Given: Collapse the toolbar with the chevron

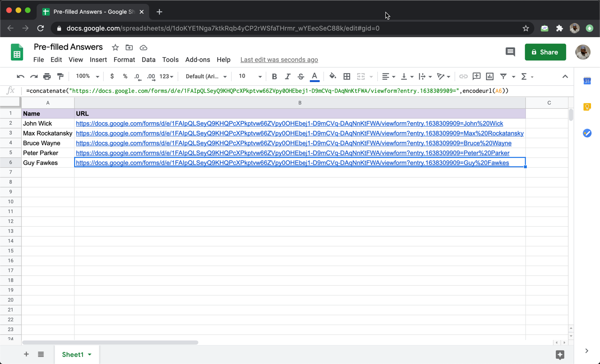Looking at the screenshot, I should pos(565,76).
